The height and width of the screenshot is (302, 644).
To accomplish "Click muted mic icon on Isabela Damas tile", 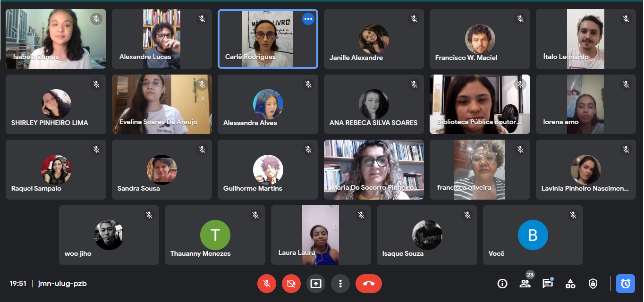I will (x=96, y=19).
